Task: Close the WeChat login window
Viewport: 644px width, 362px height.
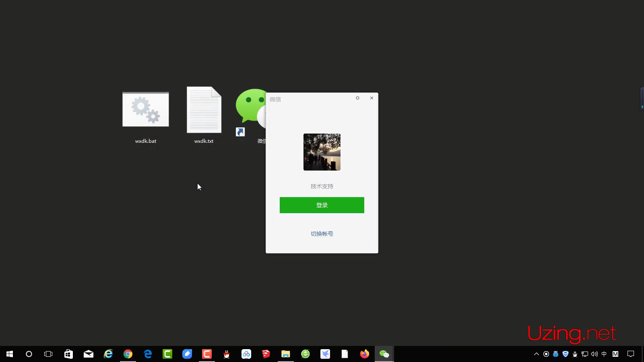Action: click(x=372, y=98)
